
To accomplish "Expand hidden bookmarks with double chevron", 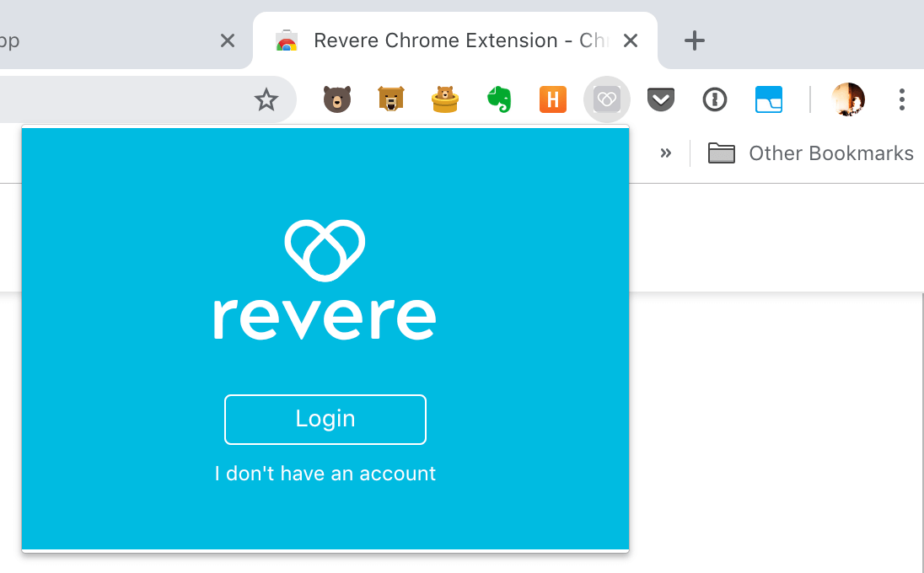I will tap(666, 153).
